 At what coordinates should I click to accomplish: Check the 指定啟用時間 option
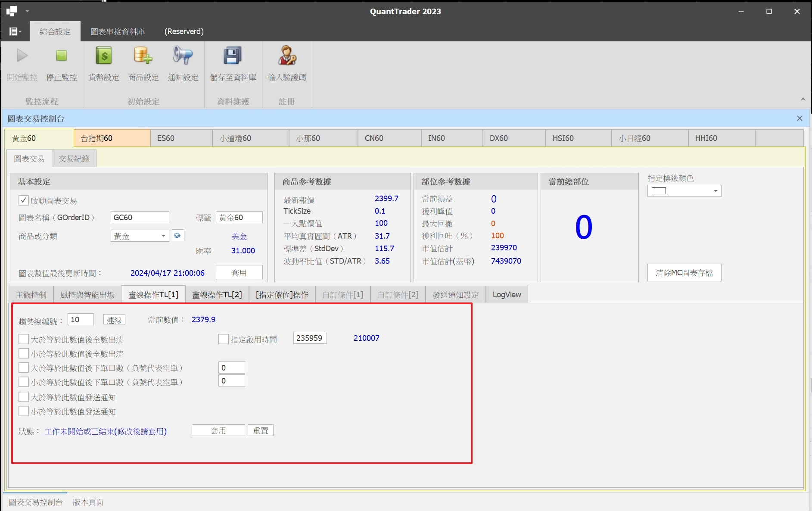pyautogui.click(x=224, y=339)
